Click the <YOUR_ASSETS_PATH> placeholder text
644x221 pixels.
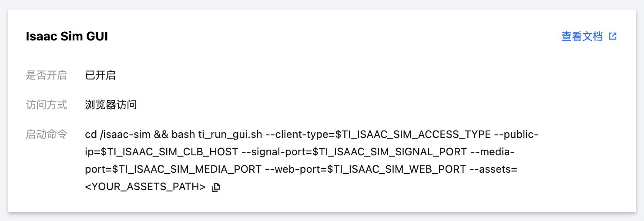(145, 187)
